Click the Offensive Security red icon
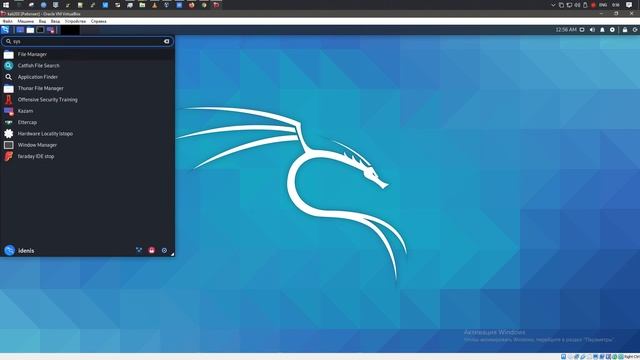 (x=9, y=100)
